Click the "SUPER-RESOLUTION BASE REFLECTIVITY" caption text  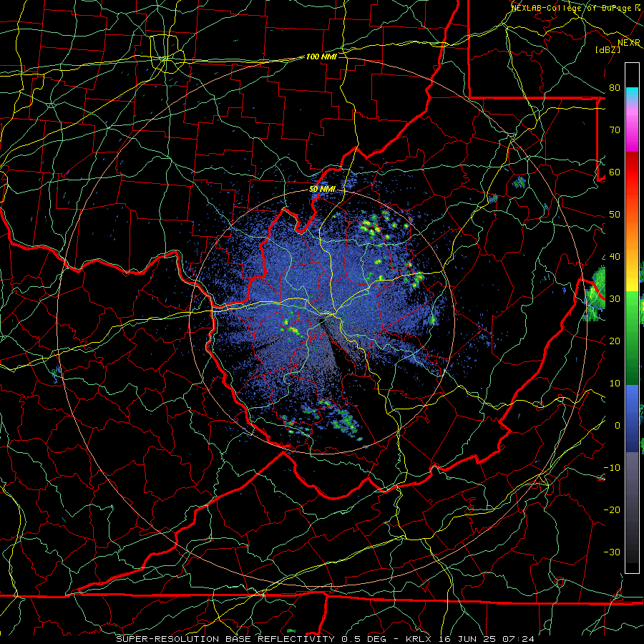[225, 639]
